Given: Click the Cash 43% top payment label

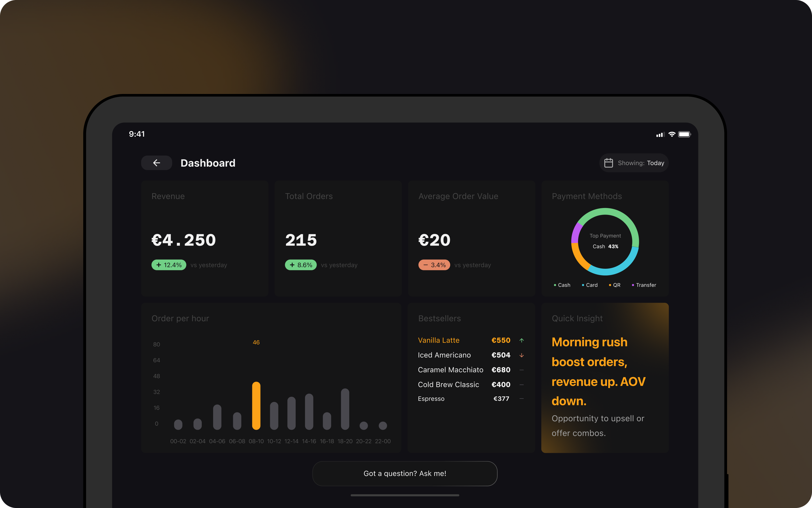Looking at the screenshot, I should pos(605,246).
